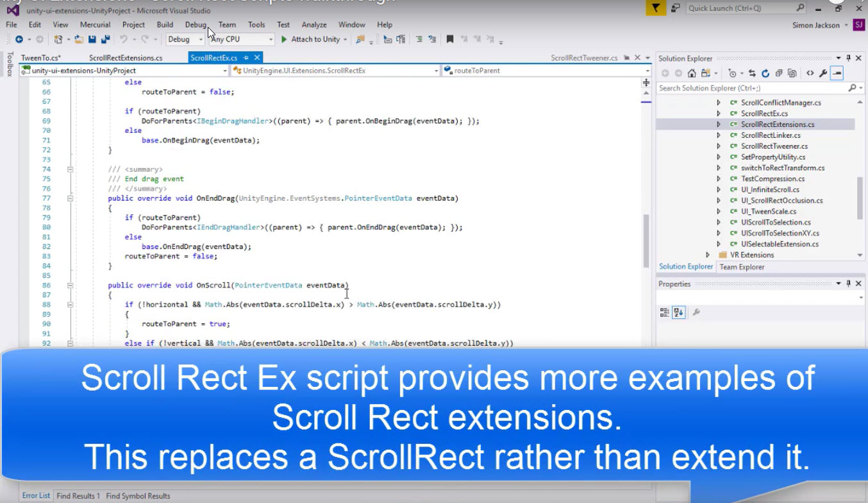Screen dimensions: 868x503
Task: Open the Tools menu
Action: pos(256,24)
